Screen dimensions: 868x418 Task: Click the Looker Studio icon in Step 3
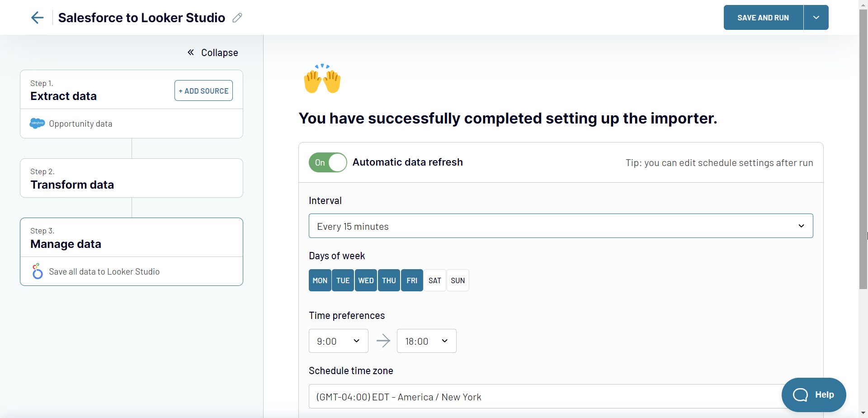point(37,271)
